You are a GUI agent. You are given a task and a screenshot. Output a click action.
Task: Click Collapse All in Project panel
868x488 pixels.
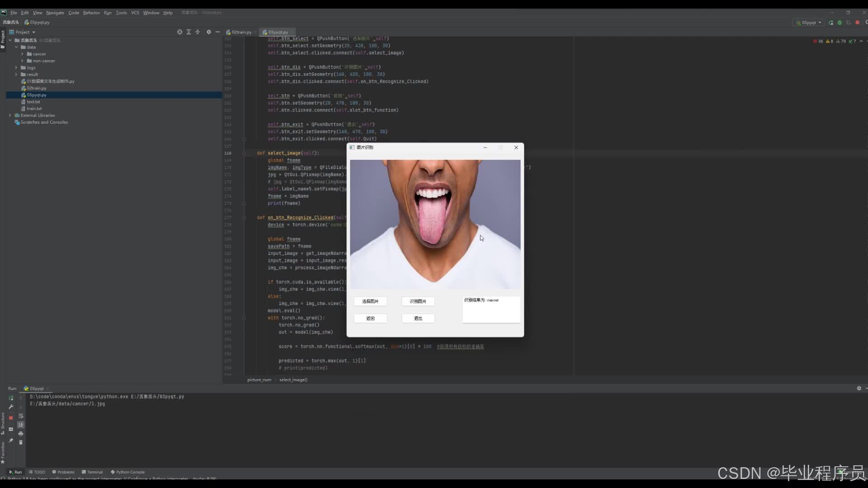(198, 32)
